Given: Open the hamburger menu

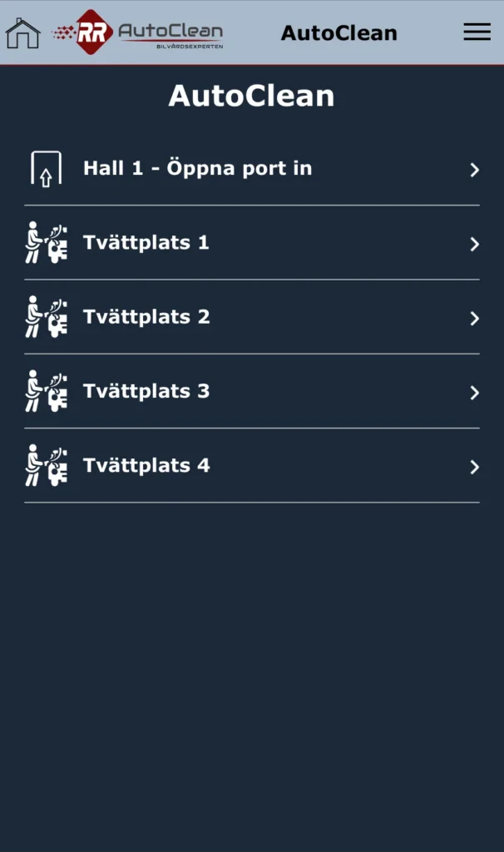Looking at the screenshot, I should pyautogui.click(x=477, y=32).
